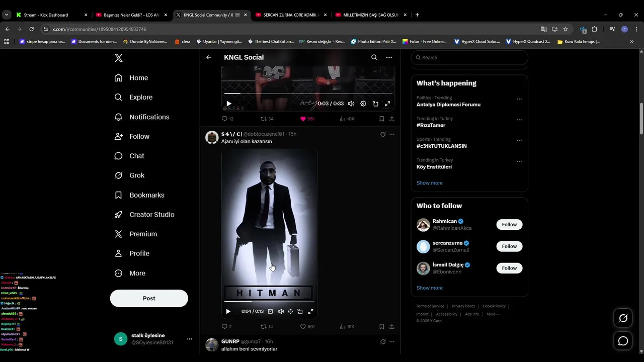Open Chat in the sidebar

(129, 156)
